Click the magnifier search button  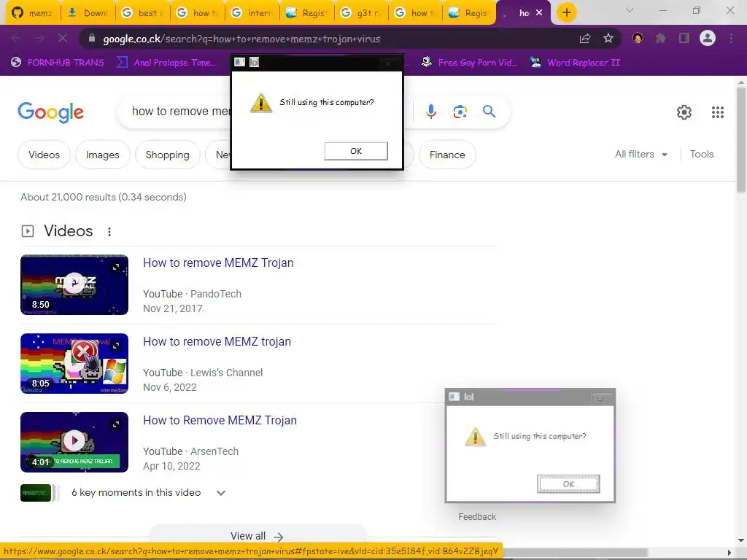[x=489, y=112]
